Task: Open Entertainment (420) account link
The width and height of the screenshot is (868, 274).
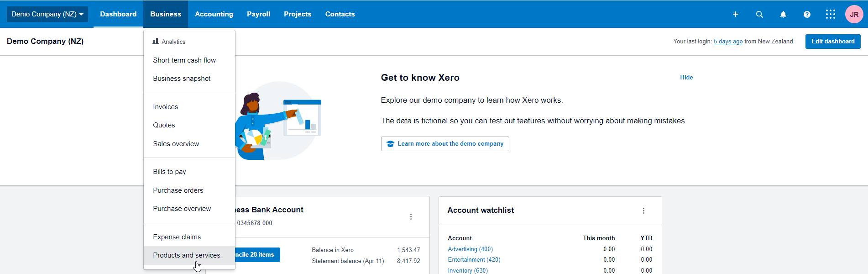Action: click(x=474, y=260)
